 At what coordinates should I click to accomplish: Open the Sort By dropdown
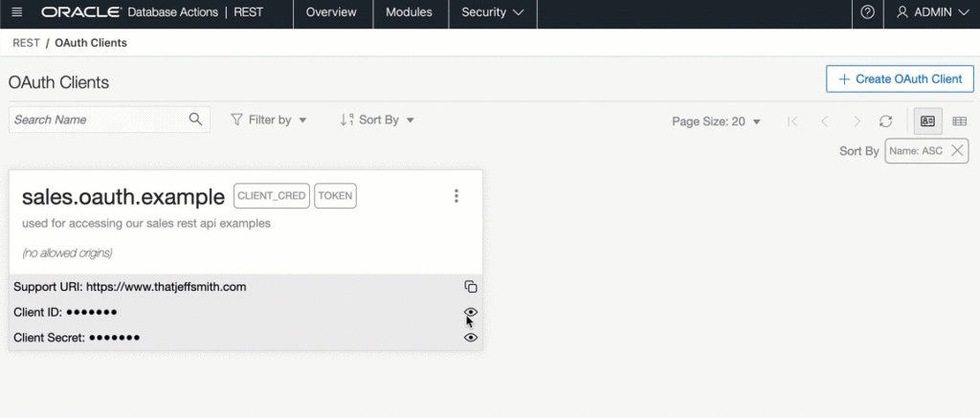(x=377, y=121)
